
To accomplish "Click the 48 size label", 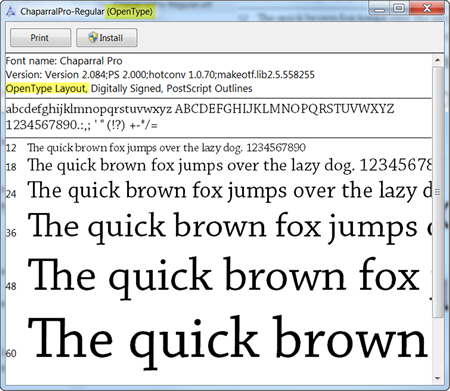I will (x=11, y=286).
